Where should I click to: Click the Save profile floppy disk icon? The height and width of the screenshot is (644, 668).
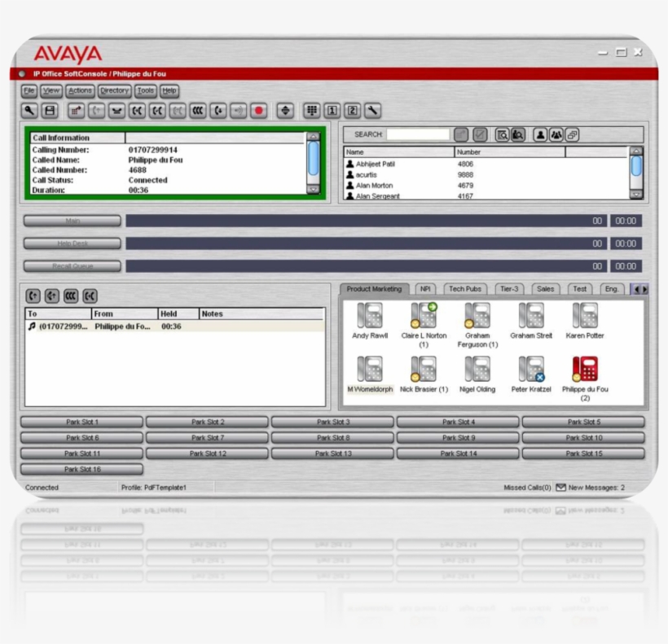pos(50,111)
